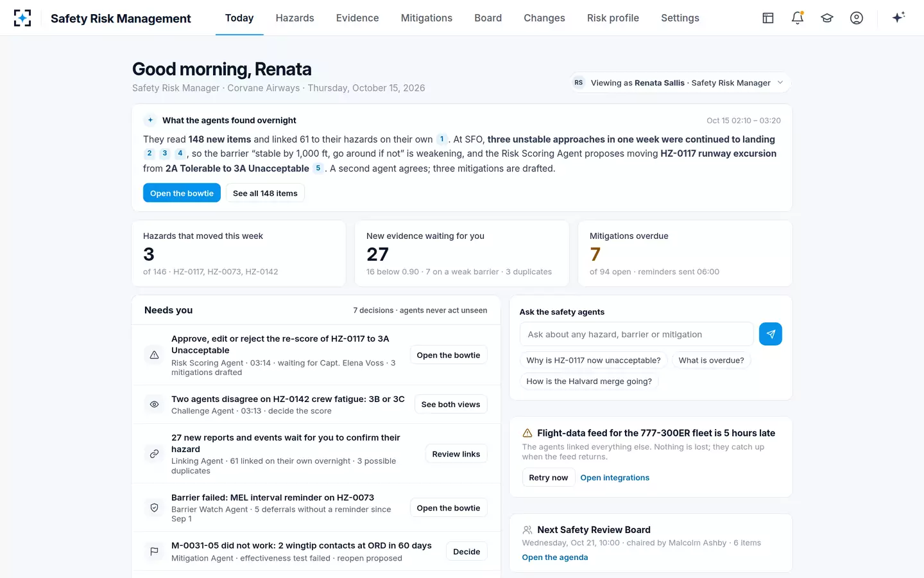The height and width of the screenshot is (578, 924).
Task: Select the What is overdue? suggestion chip
Action: [x=711, y=360]
